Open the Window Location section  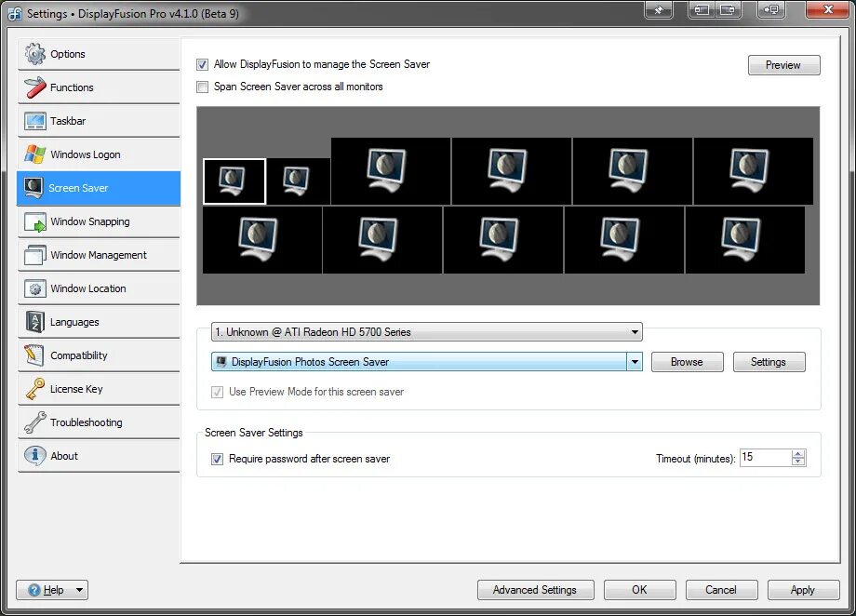[99, 288]
